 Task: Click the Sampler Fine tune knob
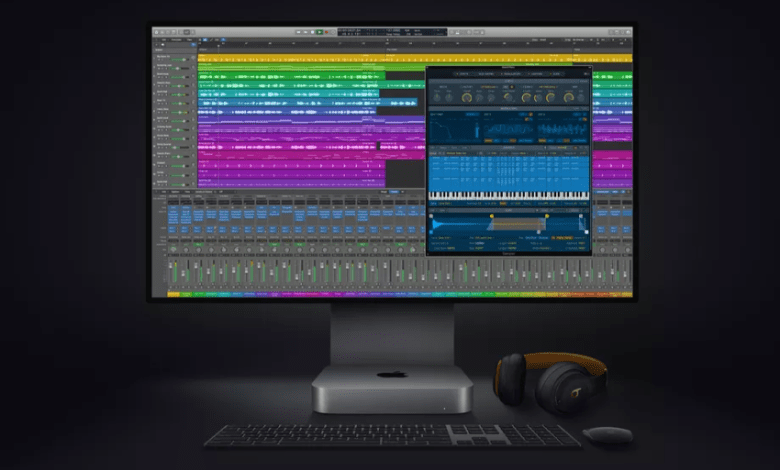pyautogui.click(x=449, y=97)
